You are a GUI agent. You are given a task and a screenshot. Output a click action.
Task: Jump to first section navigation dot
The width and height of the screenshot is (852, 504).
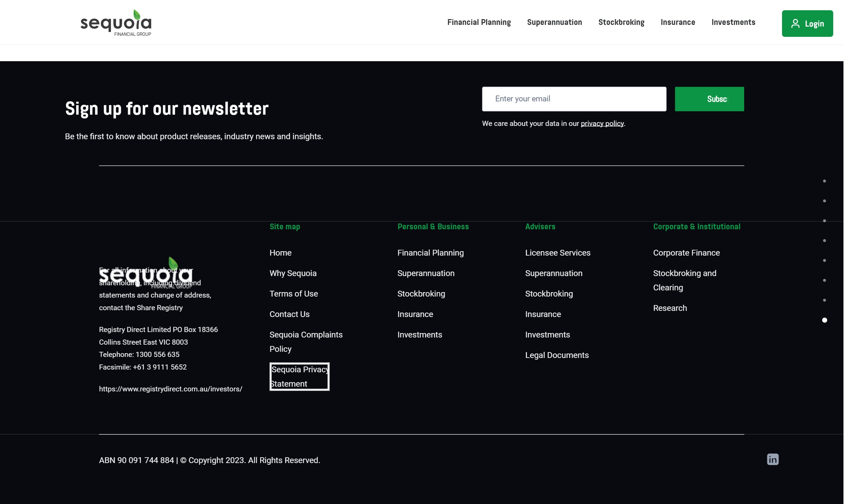824,181
